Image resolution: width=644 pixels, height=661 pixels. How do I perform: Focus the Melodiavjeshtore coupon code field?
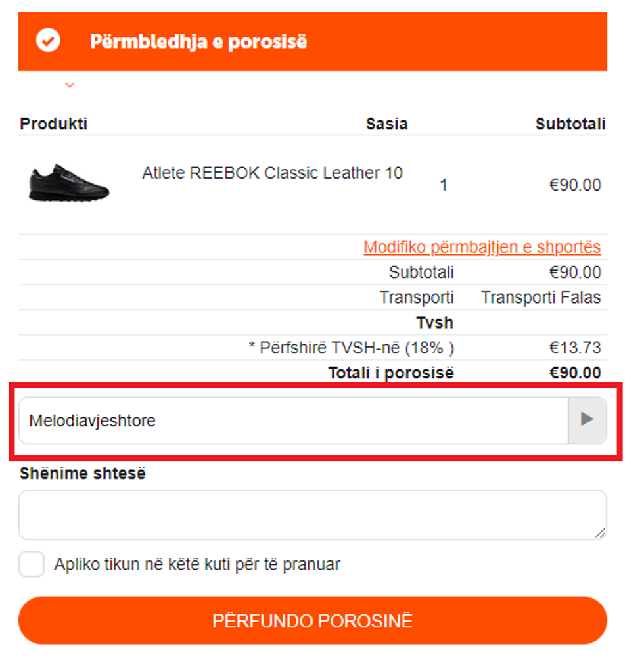(x=293, y=420)
